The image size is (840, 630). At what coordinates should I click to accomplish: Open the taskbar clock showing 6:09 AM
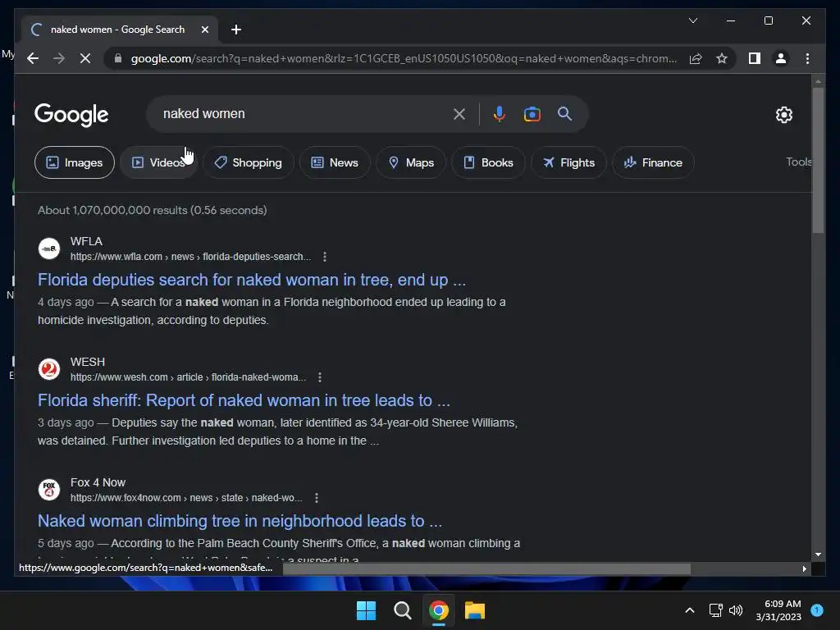tap(778, 610)
